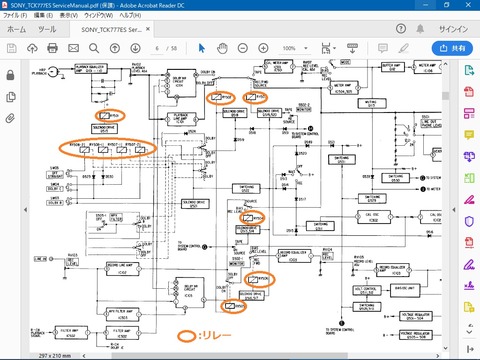Image resolution: width=480 pixels, height=360 pixels.
Task: Select the hand pan tool
Action: pos(222,48)
